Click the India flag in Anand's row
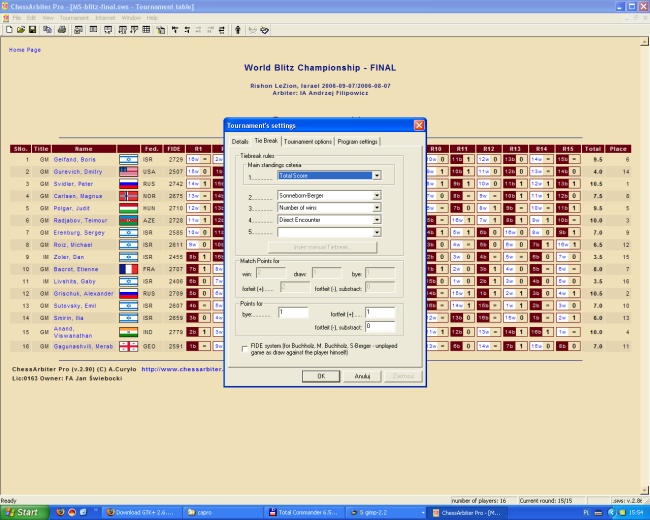Screen dimensions: 650x520 pyautogui.click(x=129, y=332)
